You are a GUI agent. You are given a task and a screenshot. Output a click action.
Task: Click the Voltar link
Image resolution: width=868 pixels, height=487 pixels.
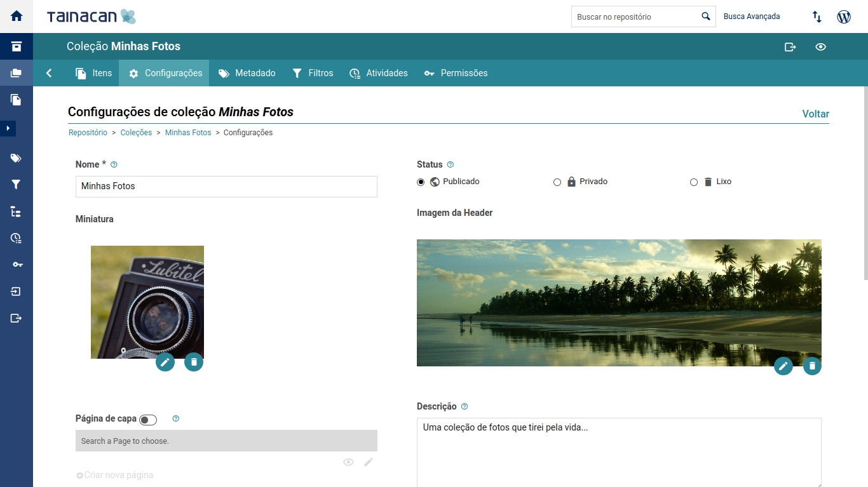coord(816,114)
